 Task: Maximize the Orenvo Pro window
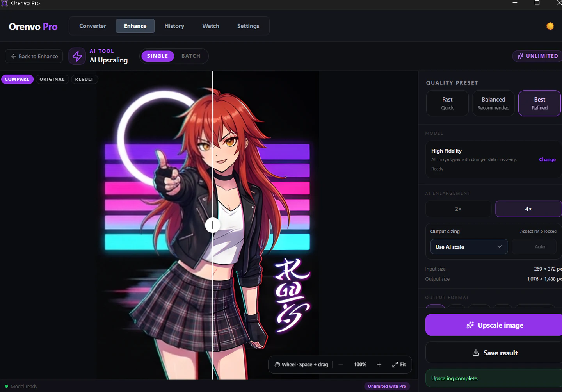click(537, 3)
